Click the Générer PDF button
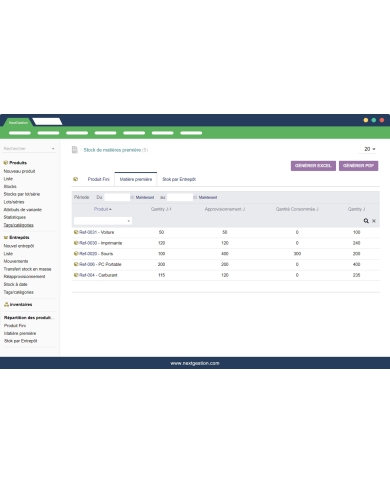The image size is (390, 484). point(358,166)
